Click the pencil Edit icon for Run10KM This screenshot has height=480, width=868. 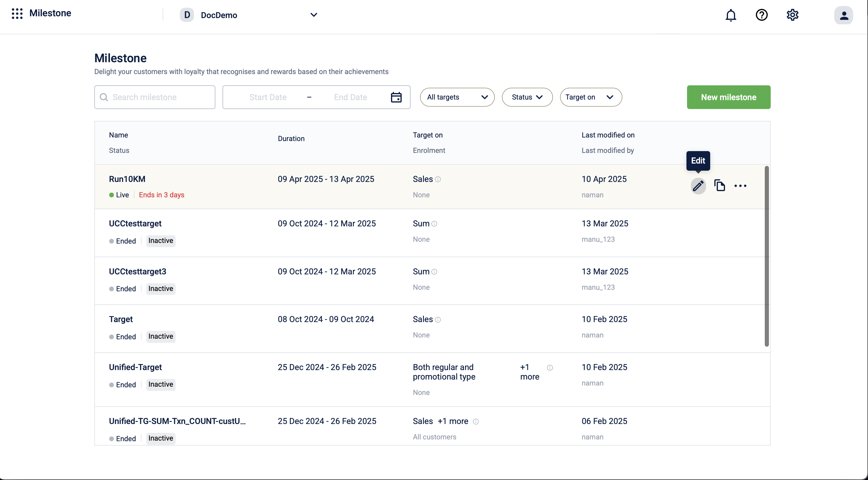tap(698, 186)
